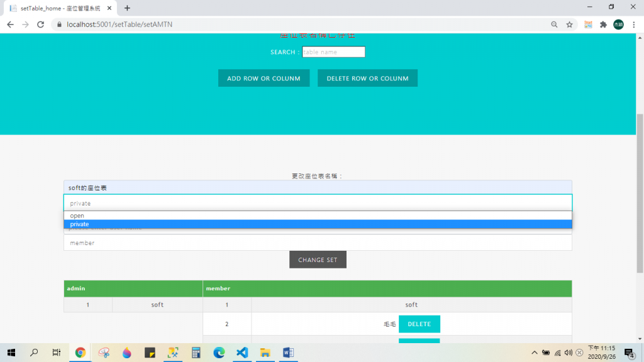Screen dimensions: 644x362
Task: Open the taskbar clock showing 11:15
Action: [602, 353]
